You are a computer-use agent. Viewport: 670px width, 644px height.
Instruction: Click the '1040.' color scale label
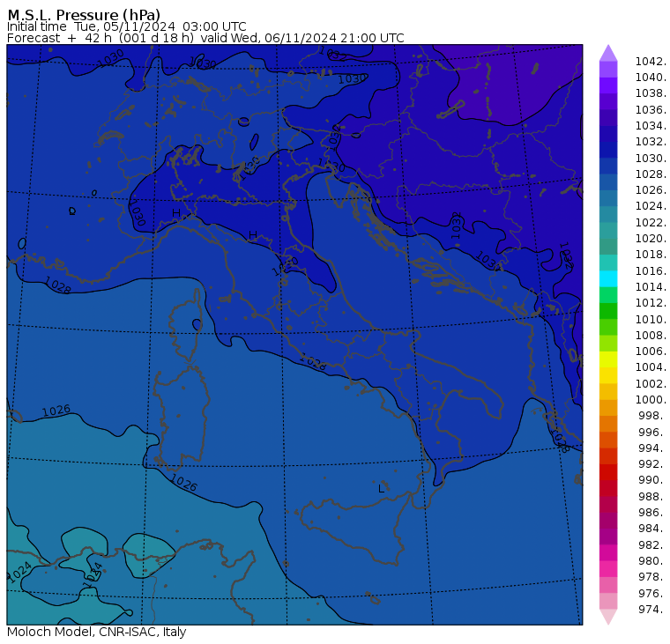click(651, 78)
